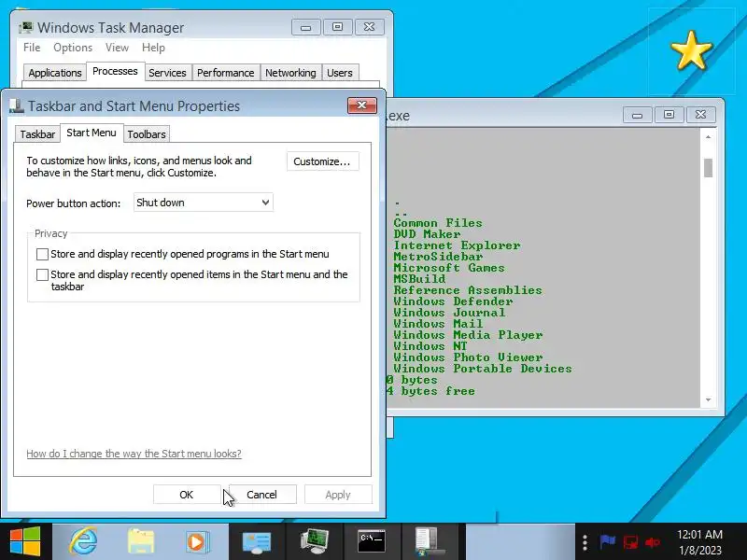This screenshot has height=560, width=747.
Task: Launch Internet Explorer from the taskbar
Action: click(83, 541)
